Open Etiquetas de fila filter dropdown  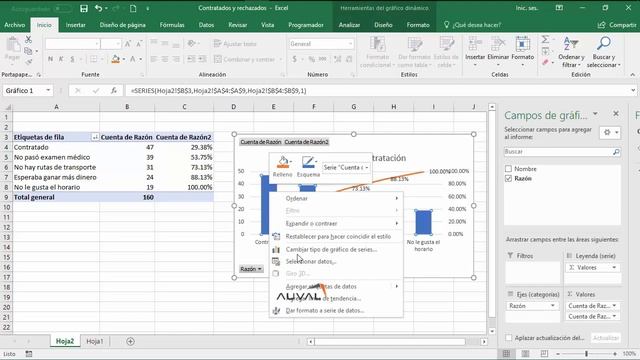click(x=95, y=137)
